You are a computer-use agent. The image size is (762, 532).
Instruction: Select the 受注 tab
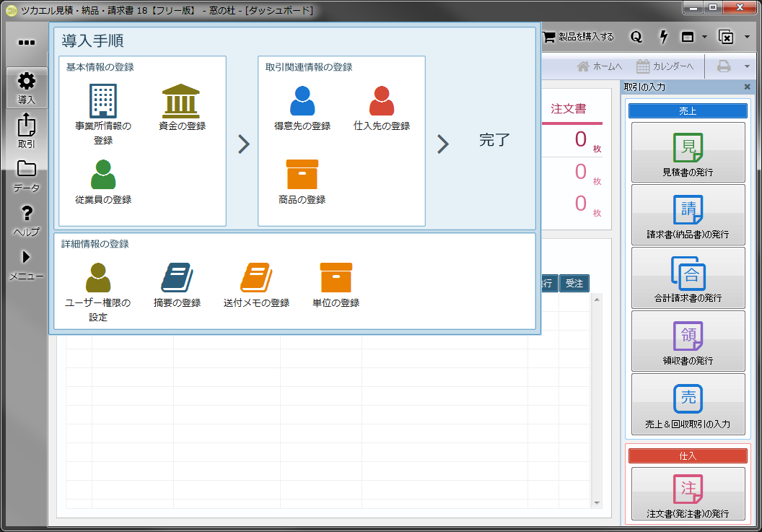pyautogui.click(x=574, y=283)
